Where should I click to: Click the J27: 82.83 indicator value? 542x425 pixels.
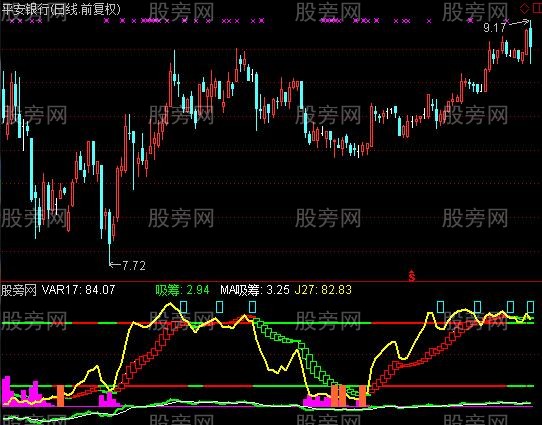pyautogui.click(x=323, y=290)
